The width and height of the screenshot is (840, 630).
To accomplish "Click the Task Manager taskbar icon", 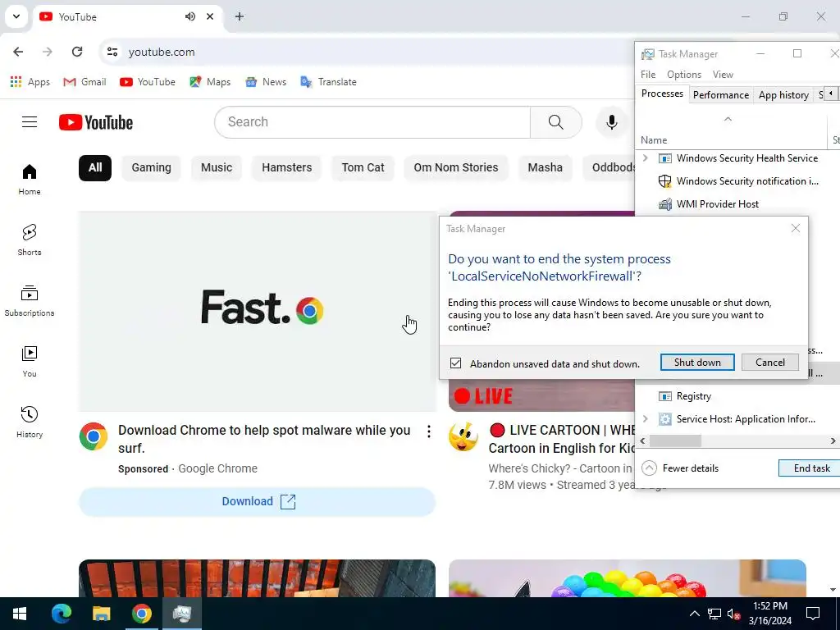I will tap(182, 614).
